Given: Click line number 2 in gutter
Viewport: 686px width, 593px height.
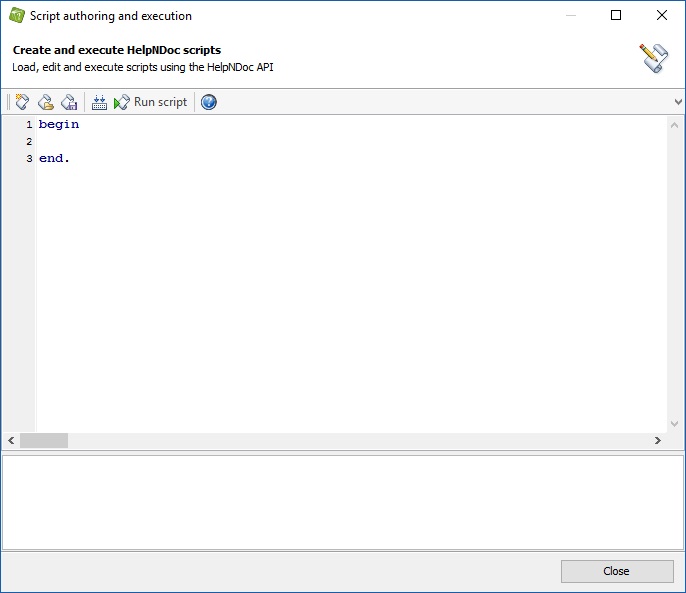Looking at the screenshot, I should pyautogui.click(x=29, y=141).
